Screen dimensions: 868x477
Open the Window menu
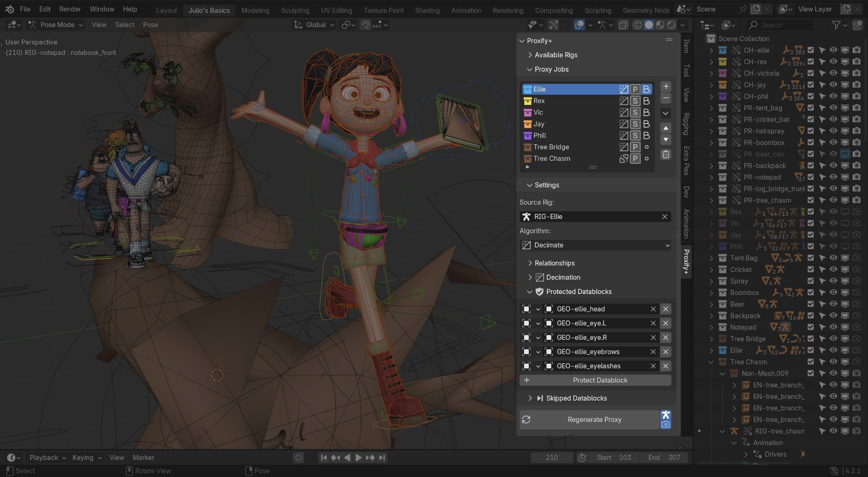(102, 9)
